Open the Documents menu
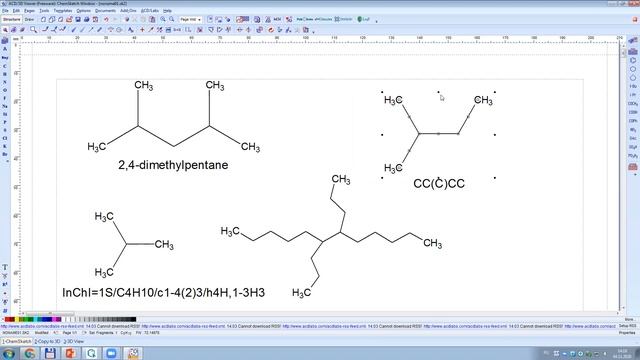The height and width of the screenshot is (360, 640). [x=105, y=11]
